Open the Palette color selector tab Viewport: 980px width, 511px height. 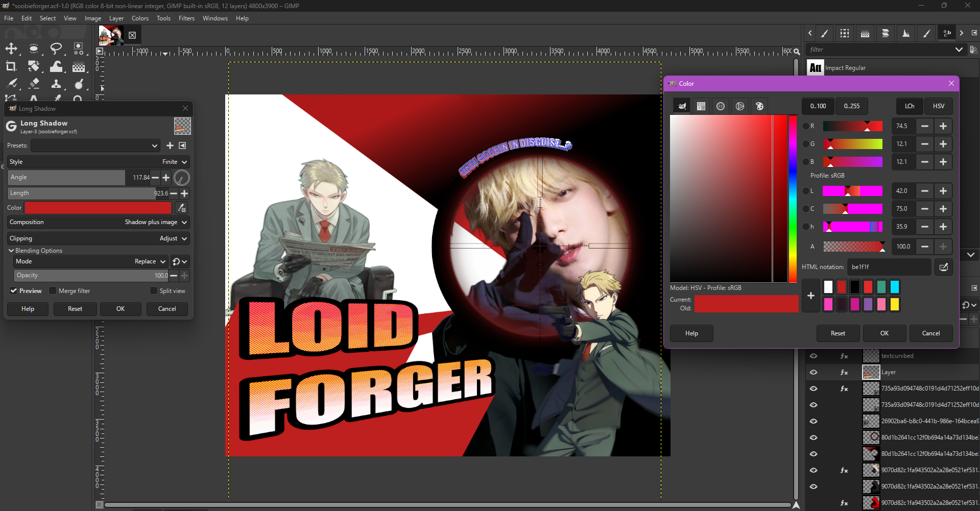point(760,106)
